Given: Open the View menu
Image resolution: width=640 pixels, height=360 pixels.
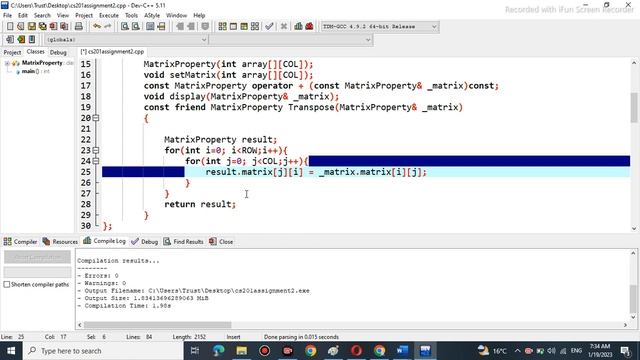Looking at the screenshot, I should [62, 16].
